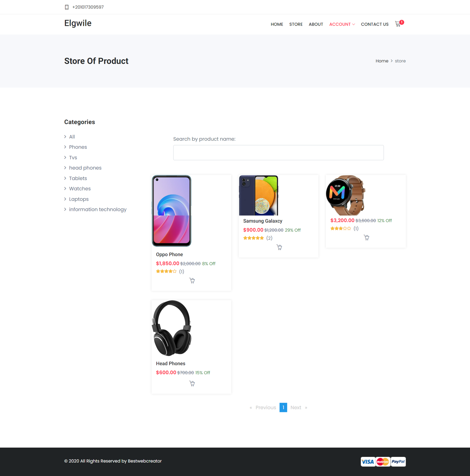Click the Visa payment icon
The image size is (470, 476).
(368, 462)
